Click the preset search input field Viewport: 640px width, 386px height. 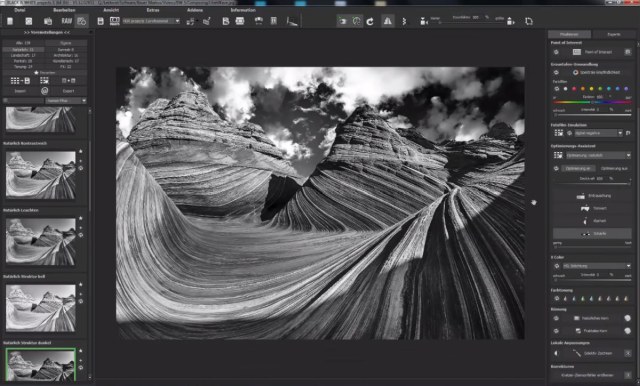coord(23,100)
